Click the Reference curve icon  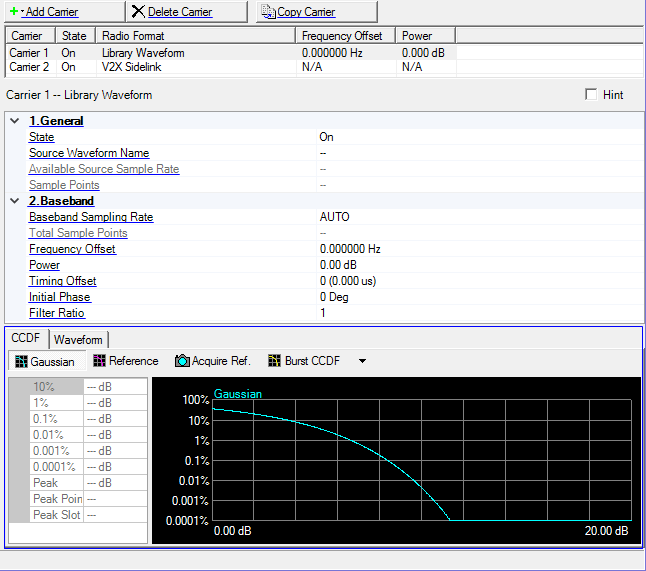point(100,361)
